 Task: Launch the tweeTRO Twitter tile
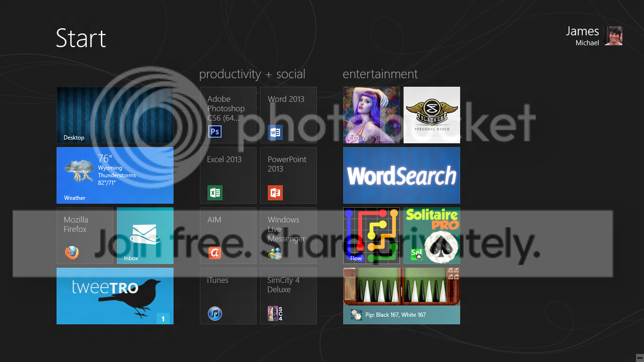pyautogui.click(x=115, y=296)
